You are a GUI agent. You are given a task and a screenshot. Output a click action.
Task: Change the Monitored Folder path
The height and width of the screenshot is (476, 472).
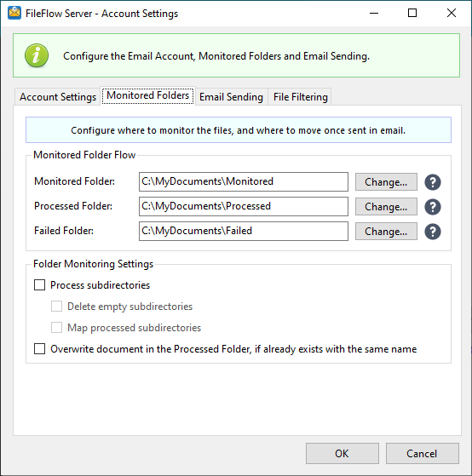coord(386,182)
